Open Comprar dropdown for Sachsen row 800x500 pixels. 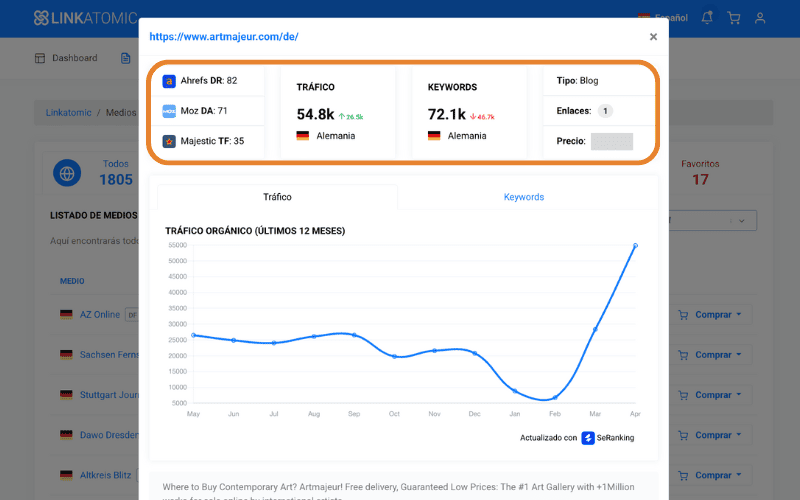(x=710, y=355)
